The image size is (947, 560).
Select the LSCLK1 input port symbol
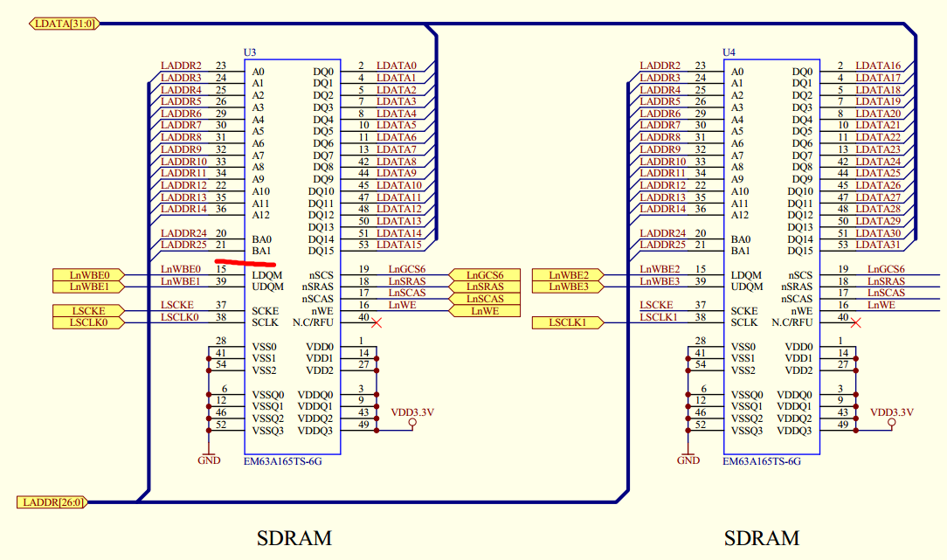pyautogui.click(x=567, y=321)
